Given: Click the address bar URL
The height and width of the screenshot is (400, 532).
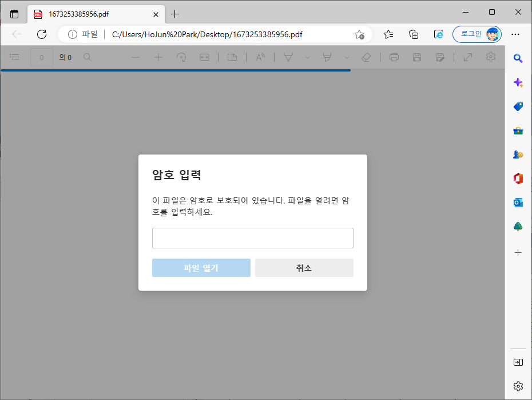Looking at the screenshot, I should [x=207, y=34].
